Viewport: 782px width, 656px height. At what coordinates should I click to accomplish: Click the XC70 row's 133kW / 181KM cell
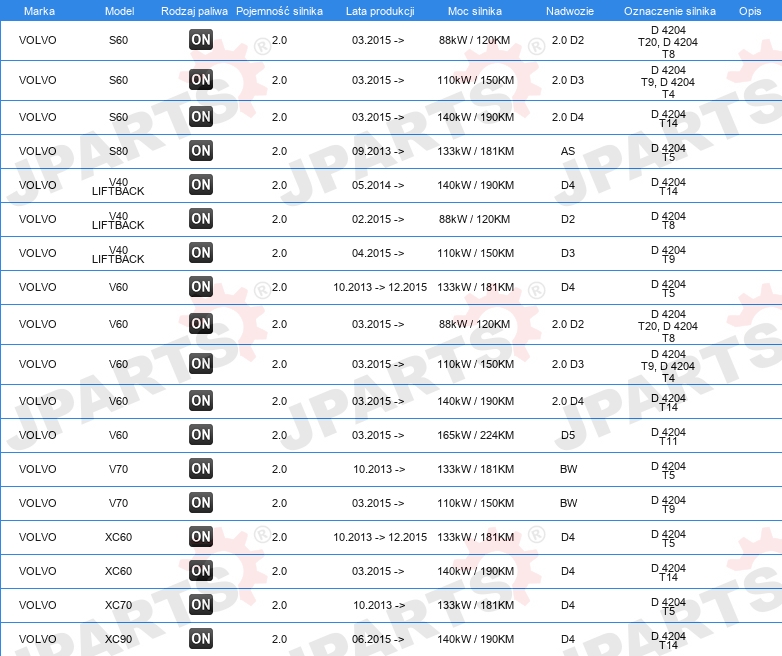point(475,605)
